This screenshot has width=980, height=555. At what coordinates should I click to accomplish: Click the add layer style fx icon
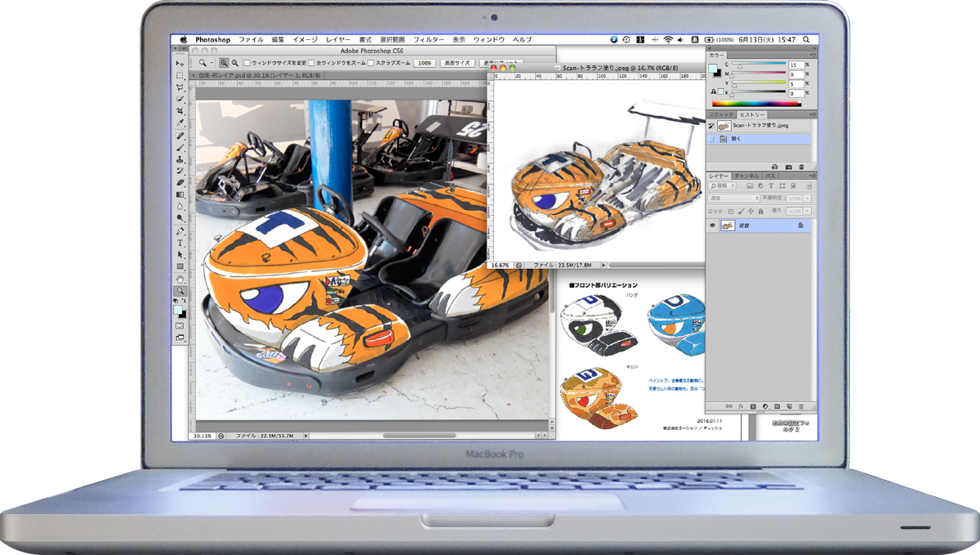coord(741,406)
